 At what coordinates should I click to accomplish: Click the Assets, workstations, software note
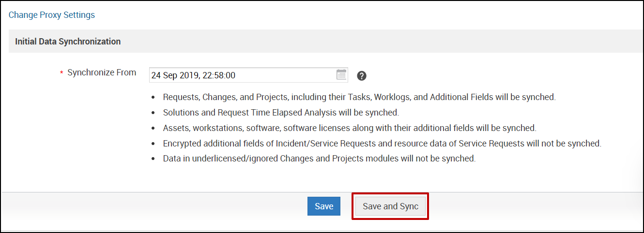[x=350, y=128]
